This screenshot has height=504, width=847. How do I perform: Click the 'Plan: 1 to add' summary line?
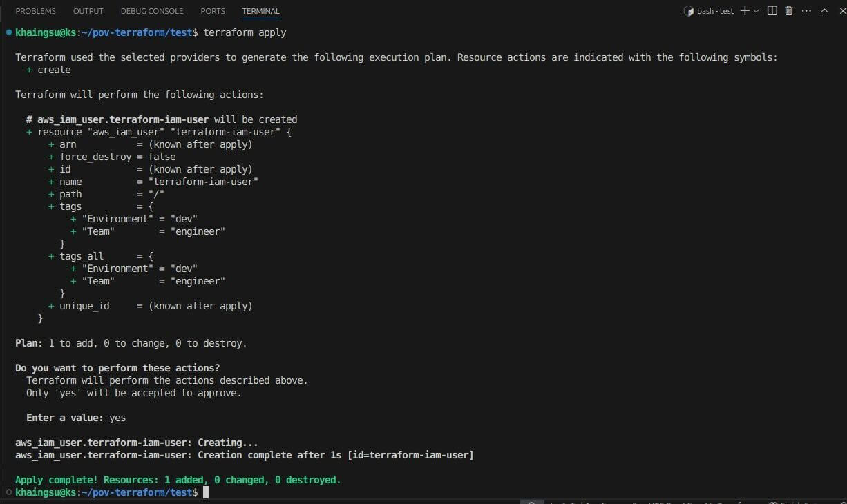point(131,343)
